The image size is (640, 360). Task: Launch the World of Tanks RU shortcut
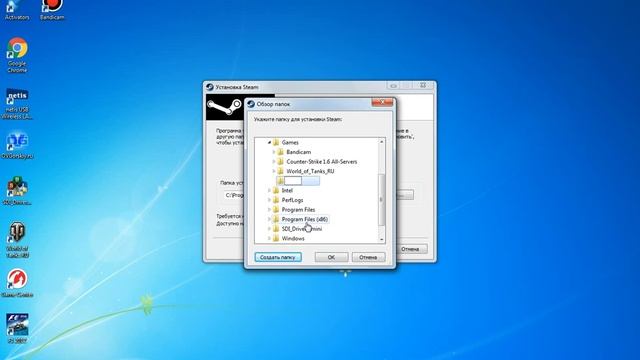(x=17, y=240)
